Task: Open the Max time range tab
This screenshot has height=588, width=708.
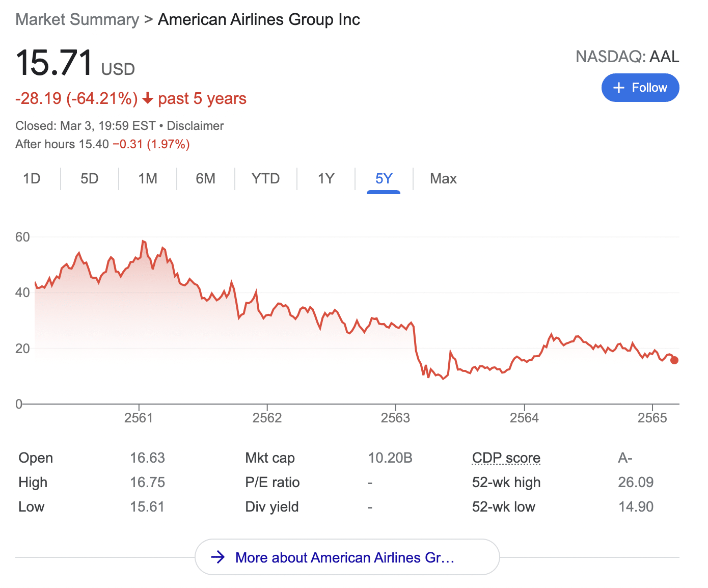Action: coord(443,179)
